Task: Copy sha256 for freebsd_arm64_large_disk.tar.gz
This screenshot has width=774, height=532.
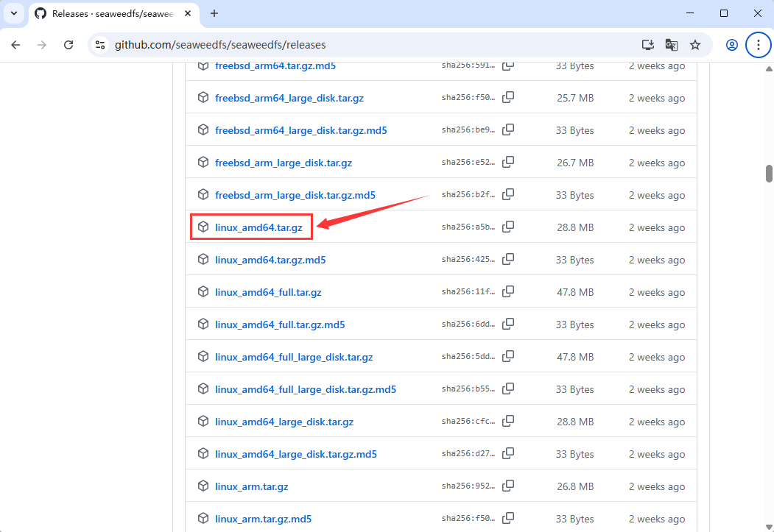Action: pyautogui.click(x=508, y=97)
